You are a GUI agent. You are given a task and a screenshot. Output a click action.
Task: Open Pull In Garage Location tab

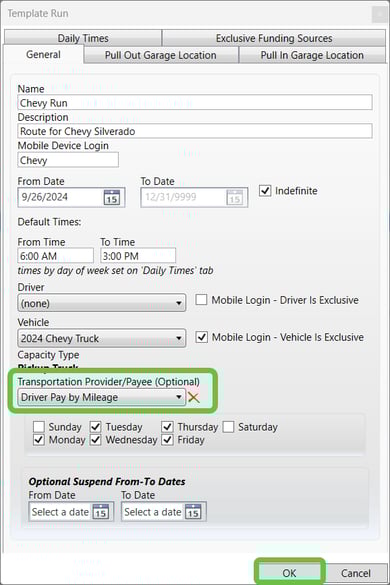[312, 55]
